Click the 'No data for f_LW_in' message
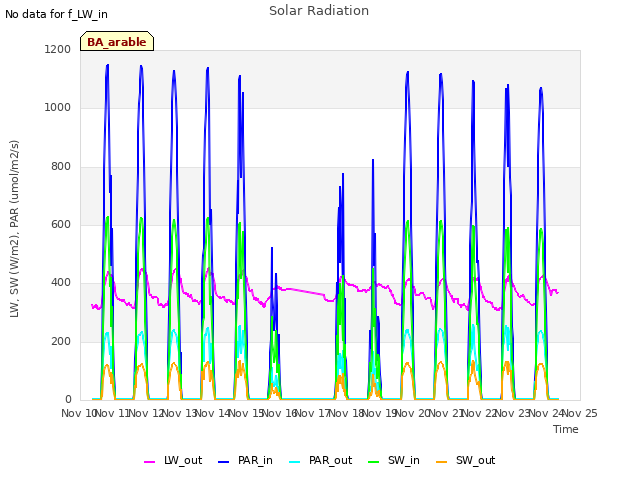 click(56, 14)
